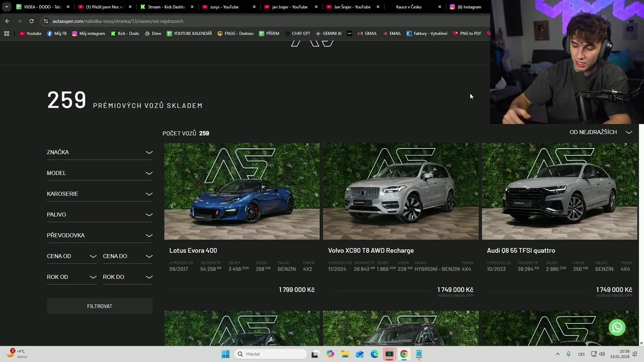
Task: Click the WhatsApp chat bubble icon
Action: (617, 327)
